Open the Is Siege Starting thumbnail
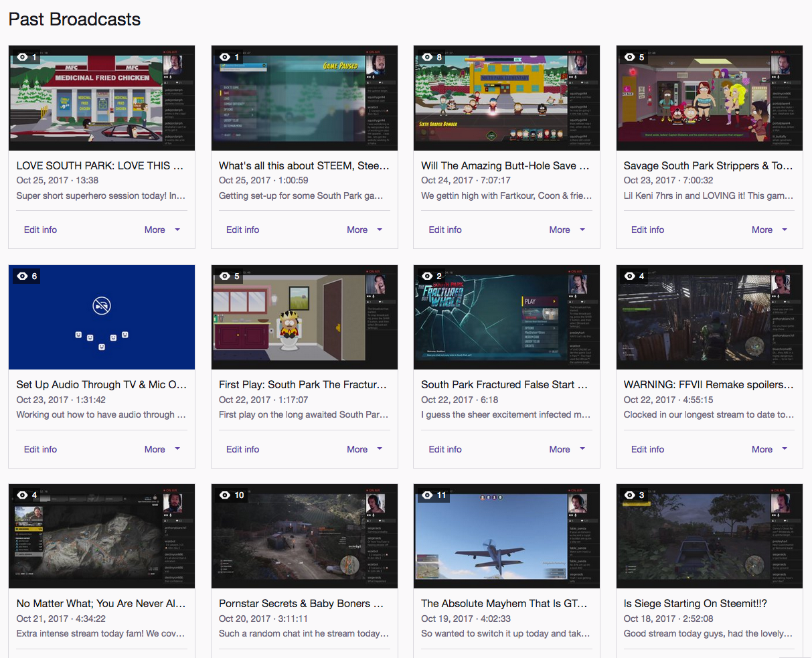Viewport: 812px width, 658px height. 710,536
